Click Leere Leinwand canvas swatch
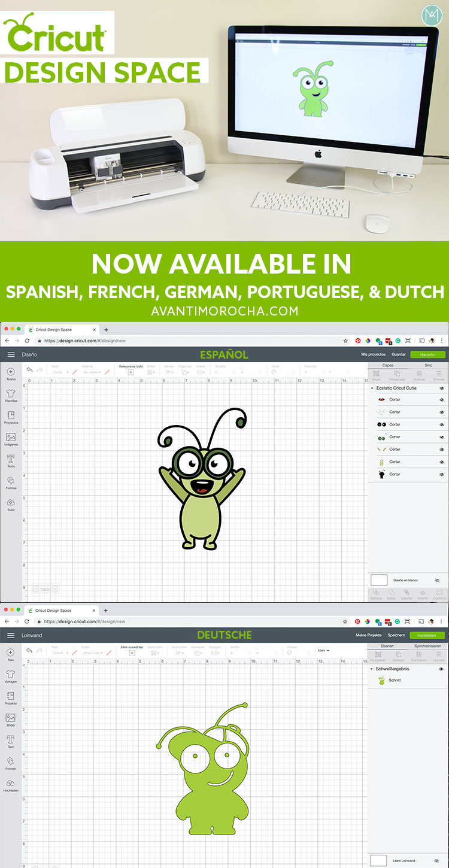Viewport: 449px width, 868px height. click(x=378, y=861)
